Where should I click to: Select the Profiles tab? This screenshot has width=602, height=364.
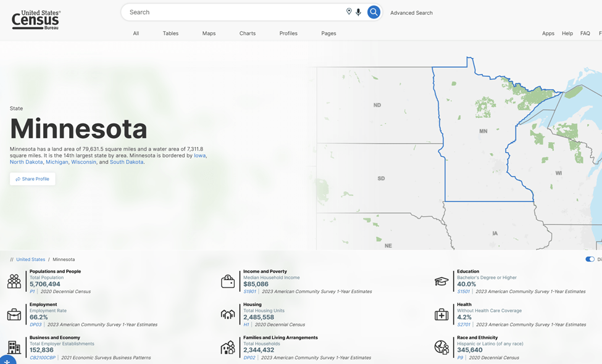[288, 33]
